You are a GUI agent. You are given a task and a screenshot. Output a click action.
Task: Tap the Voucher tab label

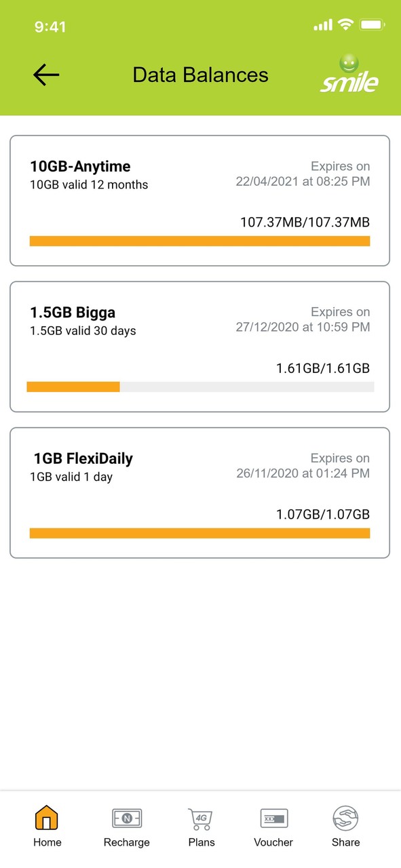click(273, 842)
